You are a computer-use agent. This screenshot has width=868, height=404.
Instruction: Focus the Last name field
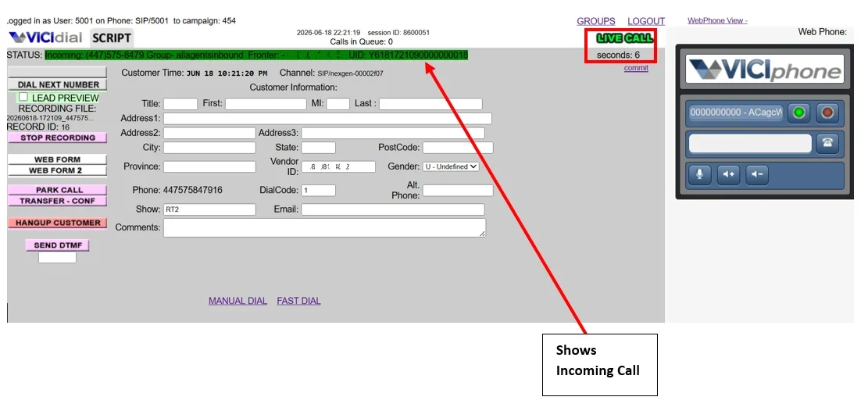pos(430,103)
